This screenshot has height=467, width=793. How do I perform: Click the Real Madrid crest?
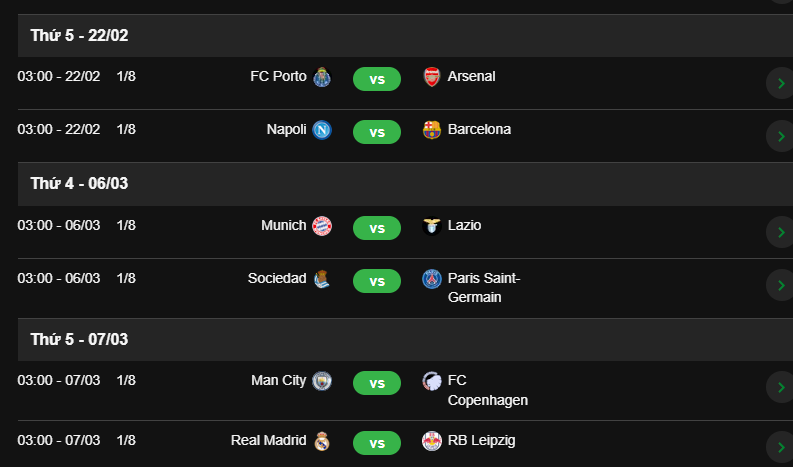(322, 441)
